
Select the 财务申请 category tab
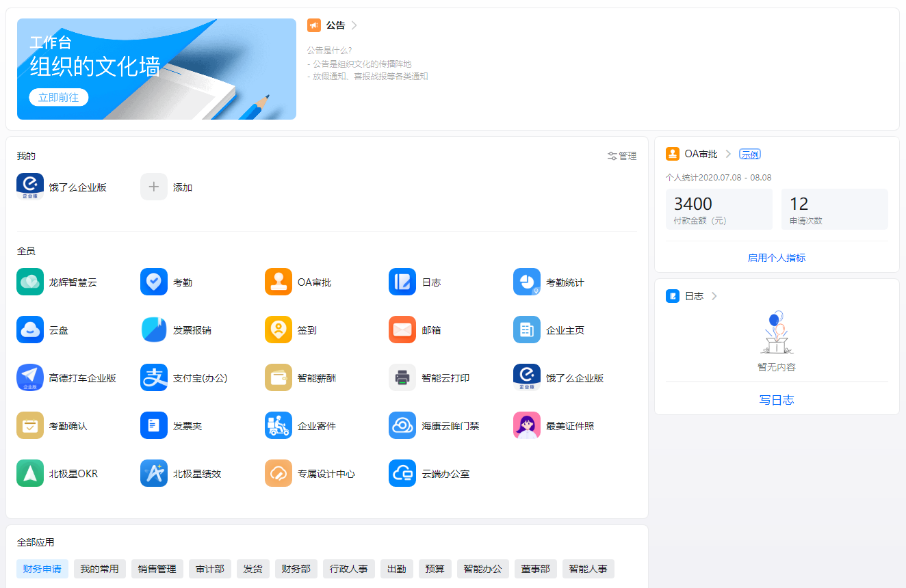pyautogui.click(x=42, y=569)
